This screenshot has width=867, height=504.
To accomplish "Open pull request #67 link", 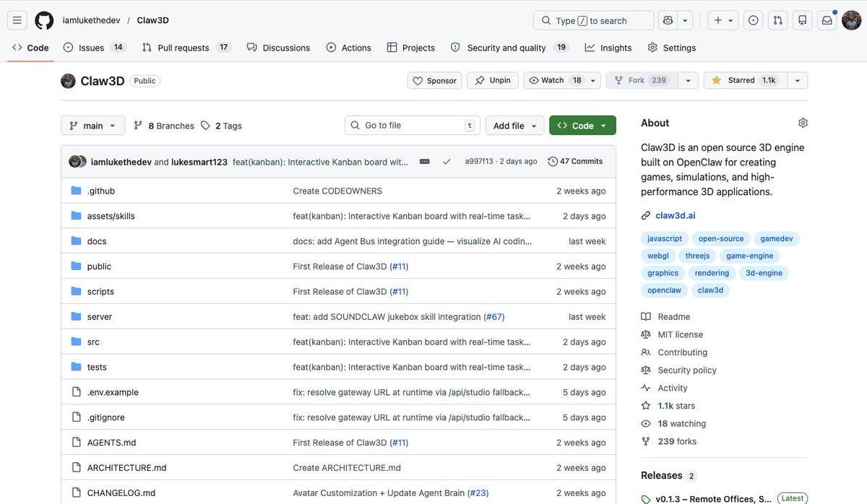I will pyautogui.click(x=494, y=316).
